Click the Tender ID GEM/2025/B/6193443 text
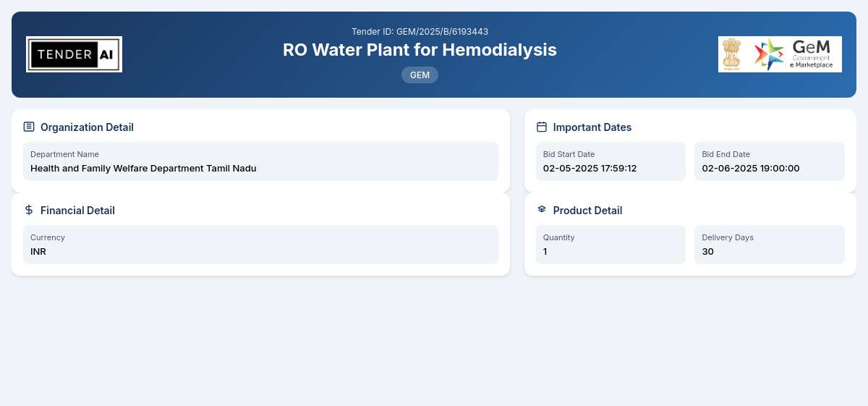868x406 pixels. (x=420, y=31)
